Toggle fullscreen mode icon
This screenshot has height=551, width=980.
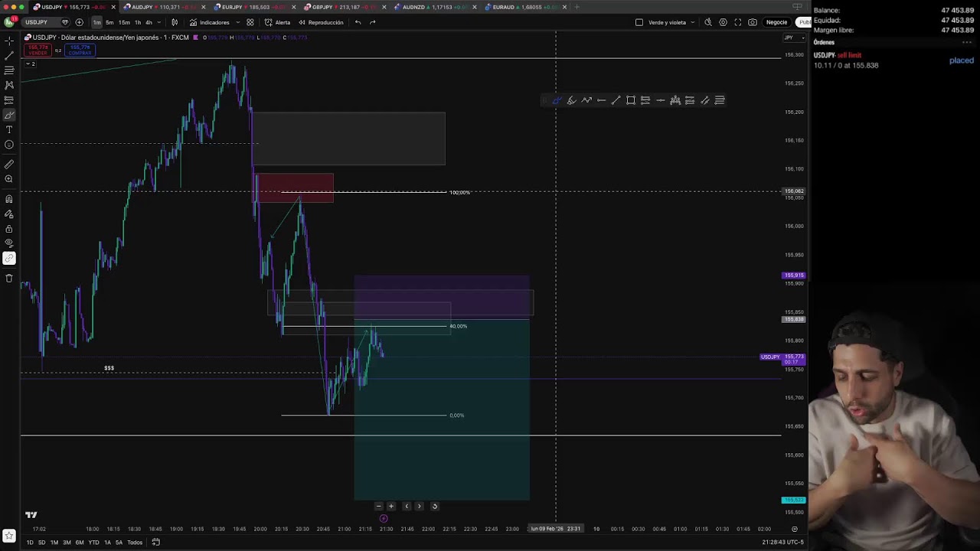tap(738, 22)
